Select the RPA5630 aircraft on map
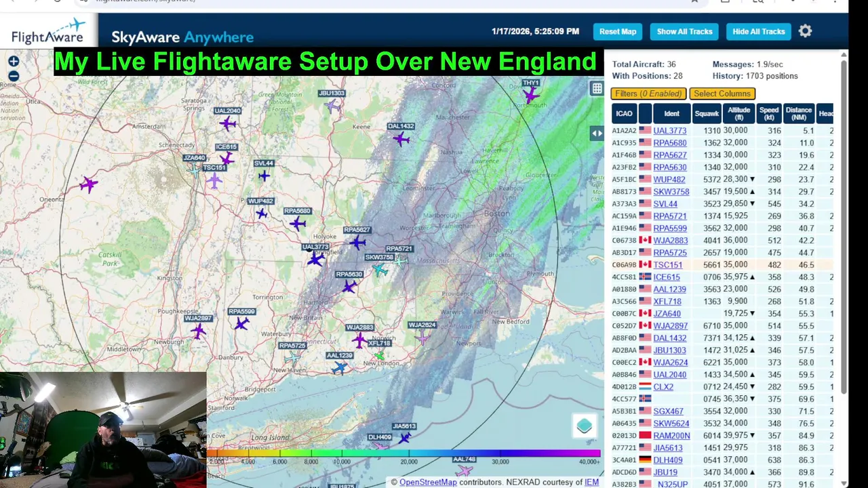 349,287
